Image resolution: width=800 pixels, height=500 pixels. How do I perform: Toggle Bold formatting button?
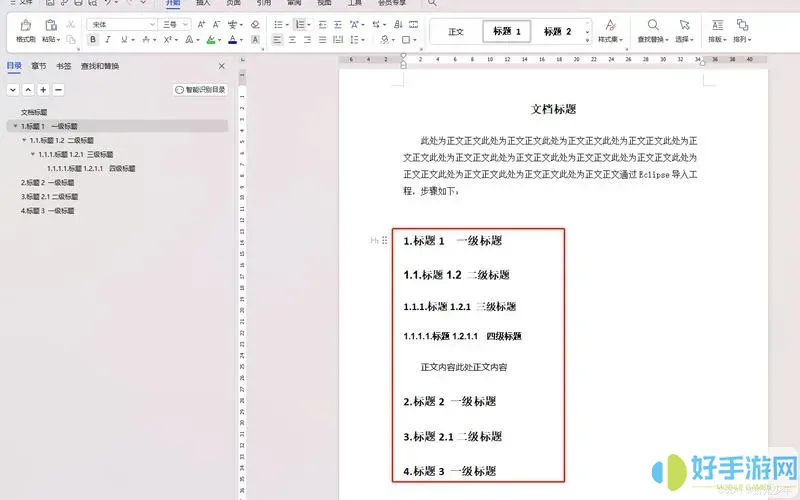[x=93, y=40]
